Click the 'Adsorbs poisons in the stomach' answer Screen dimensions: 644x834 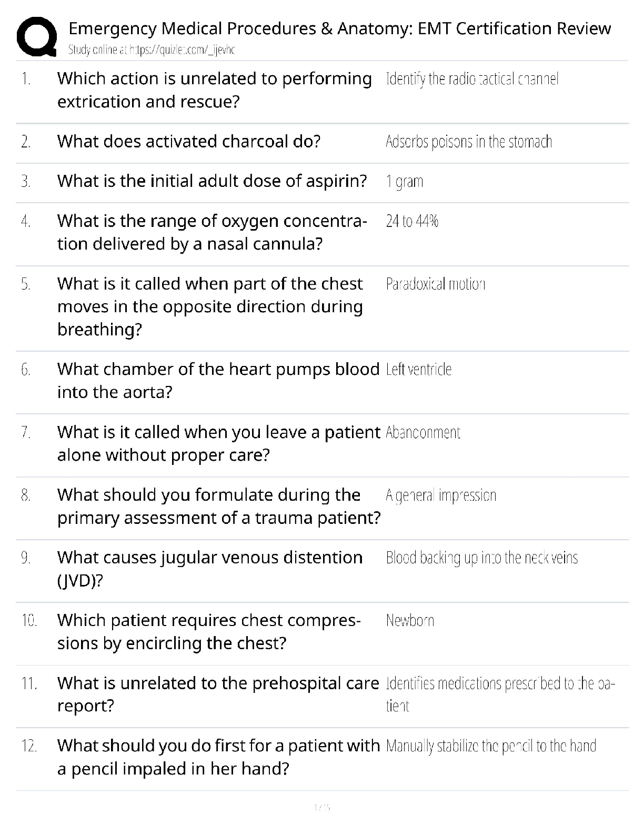(469, 142)
